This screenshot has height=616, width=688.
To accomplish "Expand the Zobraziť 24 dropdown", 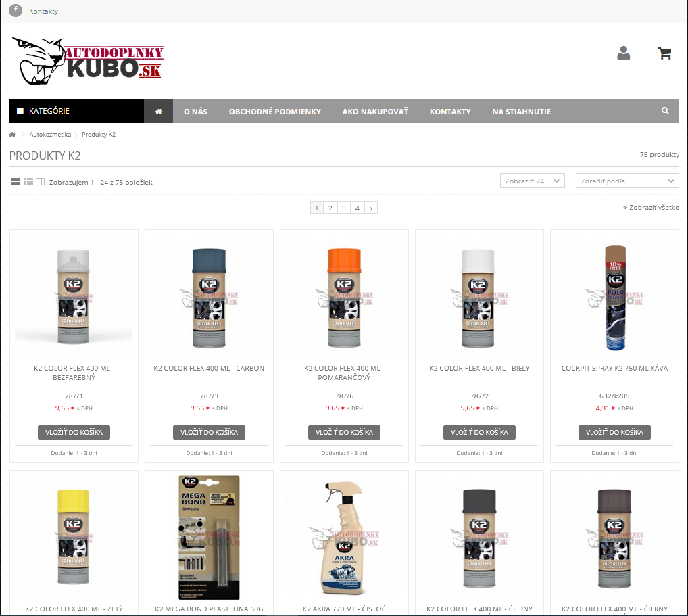I will (x=533, y=181).
